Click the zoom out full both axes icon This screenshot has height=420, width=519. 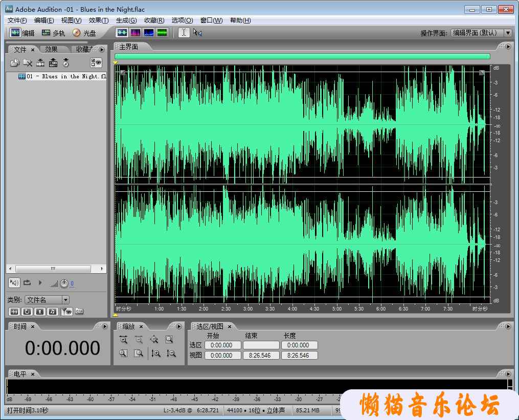pyautogui.click(x=154, y=340)
